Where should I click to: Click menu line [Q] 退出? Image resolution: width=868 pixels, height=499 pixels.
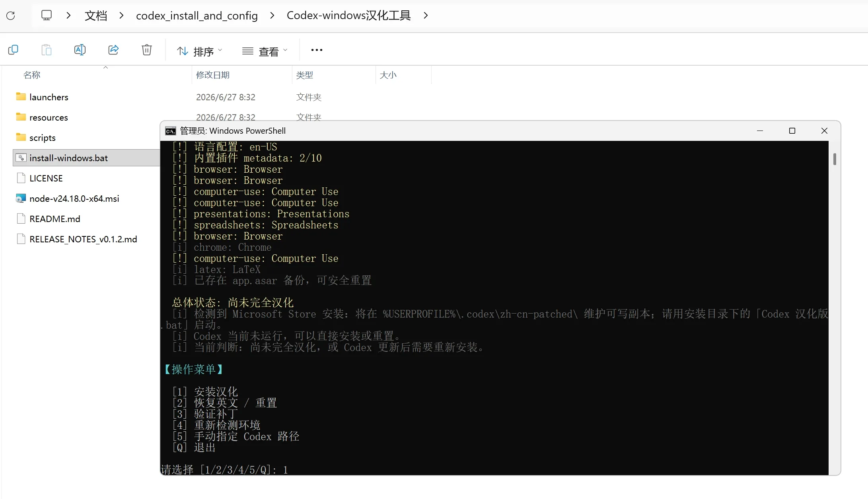(194, 447)
